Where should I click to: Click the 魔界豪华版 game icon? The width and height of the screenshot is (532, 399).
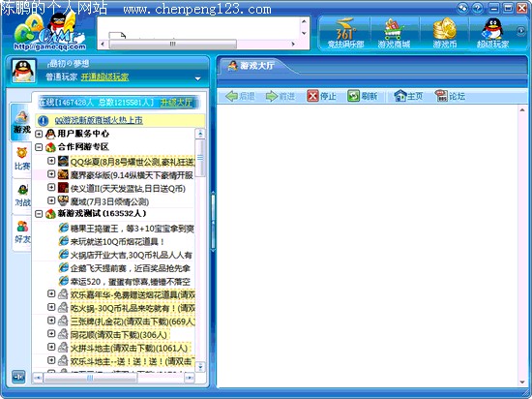[63, 174]
